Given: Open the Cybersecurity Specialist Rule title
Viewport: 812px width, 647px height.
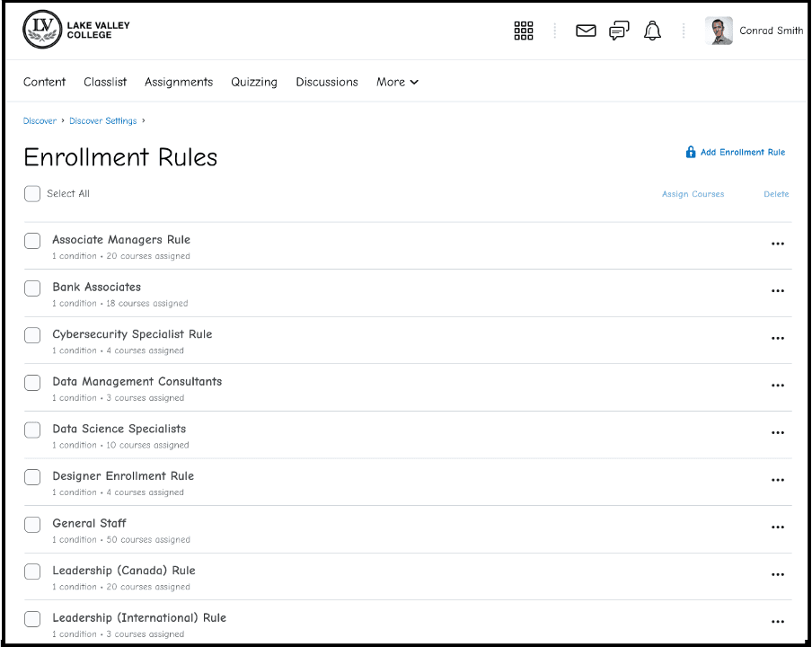Looking at the screenshot, I should [x=133, y=334].
